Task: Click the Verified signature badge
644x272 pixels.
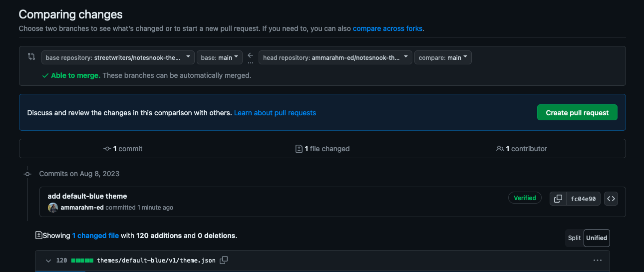Action: [525, 198]
